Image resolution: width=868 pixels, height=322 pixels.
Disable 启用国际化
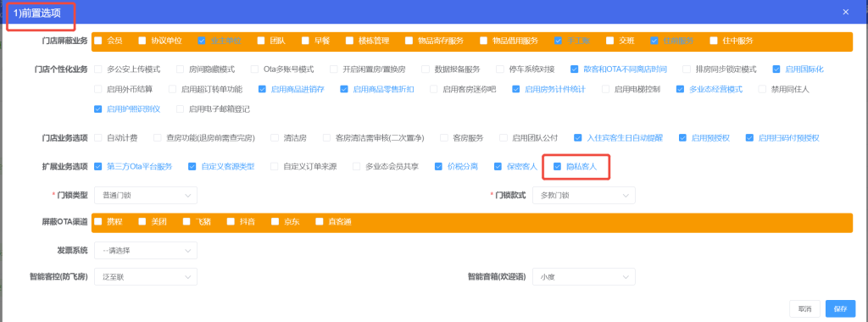coord(776,69)
